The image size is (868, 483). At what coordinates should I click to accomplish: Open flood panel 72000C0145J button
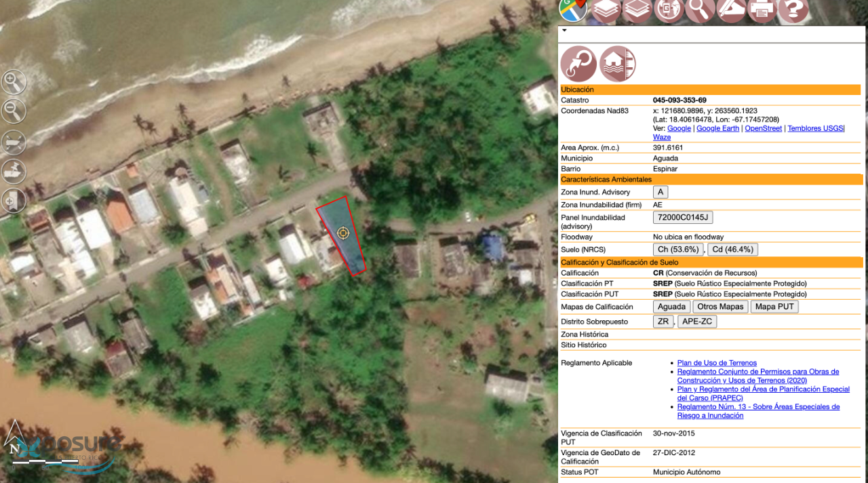(683, 218)
